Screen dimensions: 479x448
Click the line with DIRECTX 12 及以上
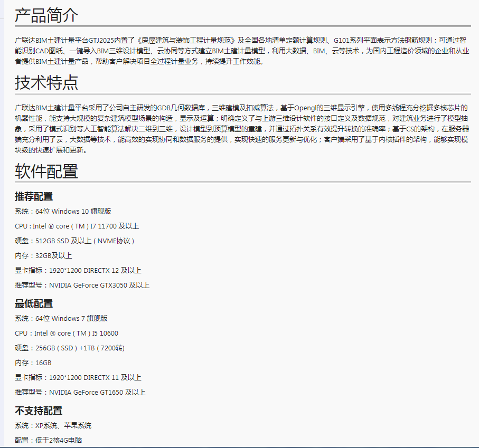(x=78, y=270)
